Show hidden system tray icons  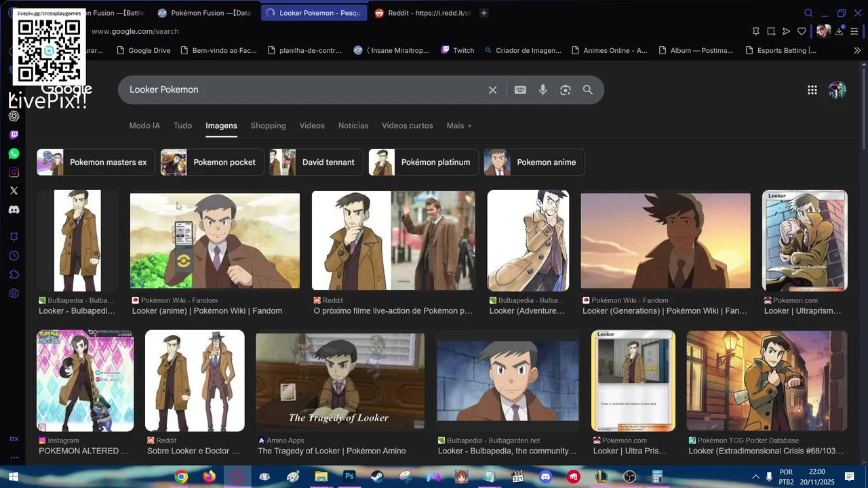755,476
